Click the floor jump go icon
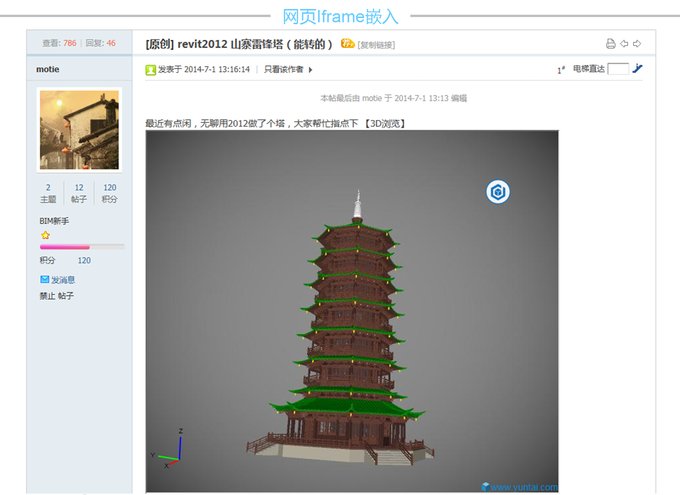680x495 pixels. (x=638, y=69)
